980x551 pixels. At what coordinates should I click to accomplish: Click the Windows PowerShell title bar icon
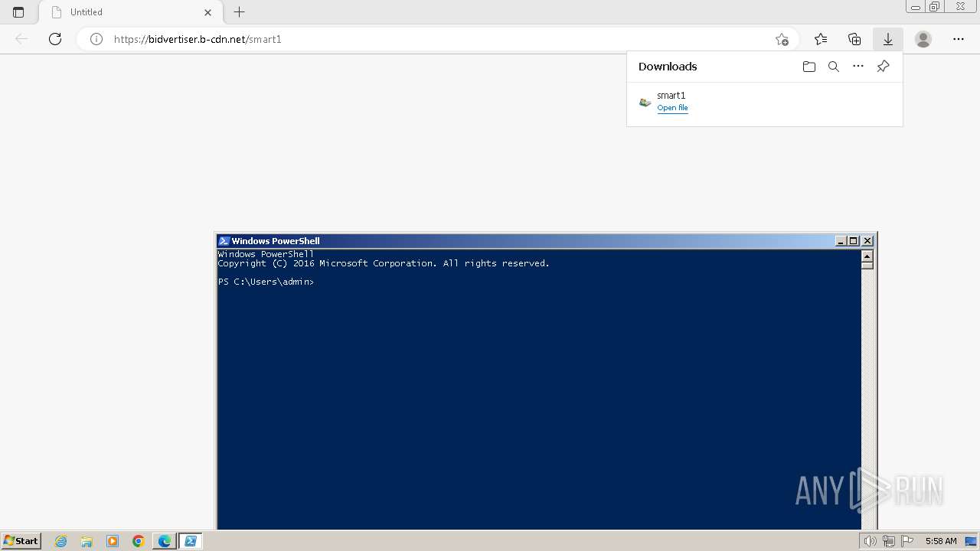(x=224, y=240)
